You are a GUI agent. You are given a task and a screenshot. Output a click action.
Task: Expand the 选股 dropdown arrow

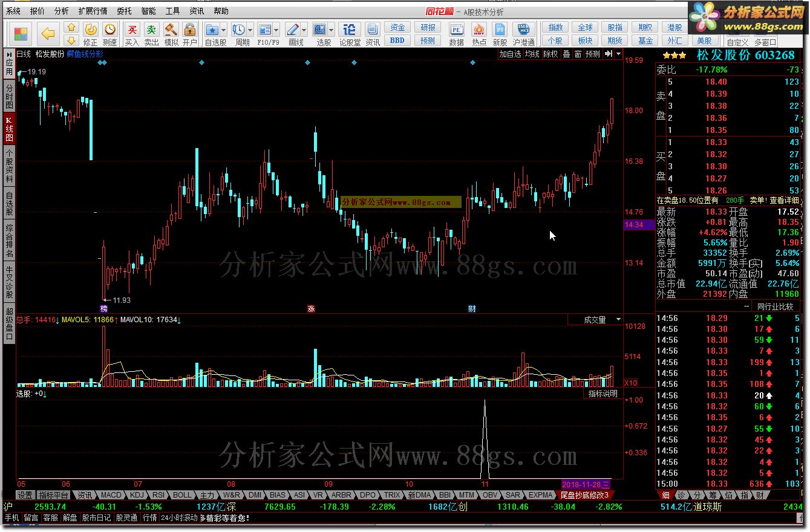(x=332, y=29)
